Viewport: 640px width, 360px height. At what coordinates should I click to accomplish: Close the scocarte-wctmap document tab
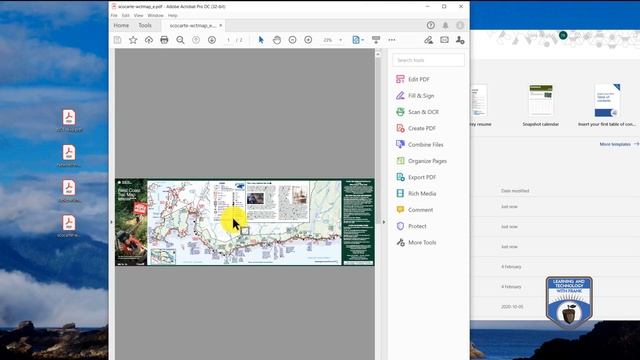coord(221,25)
